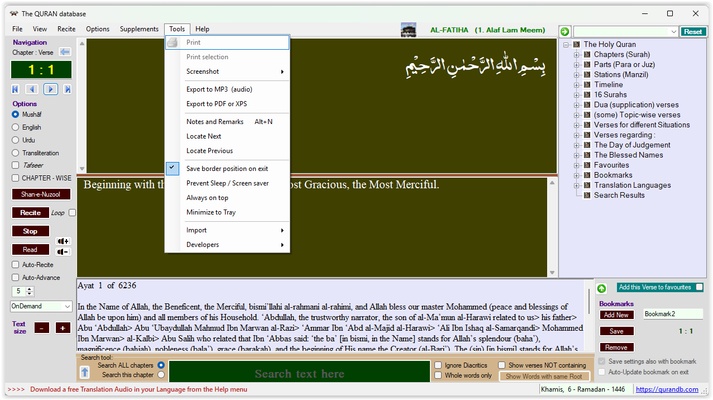Image resolution: width=713 pixels, height=400 pixels.
Task: Toggle the Loop checkbox
Action: 72,213
